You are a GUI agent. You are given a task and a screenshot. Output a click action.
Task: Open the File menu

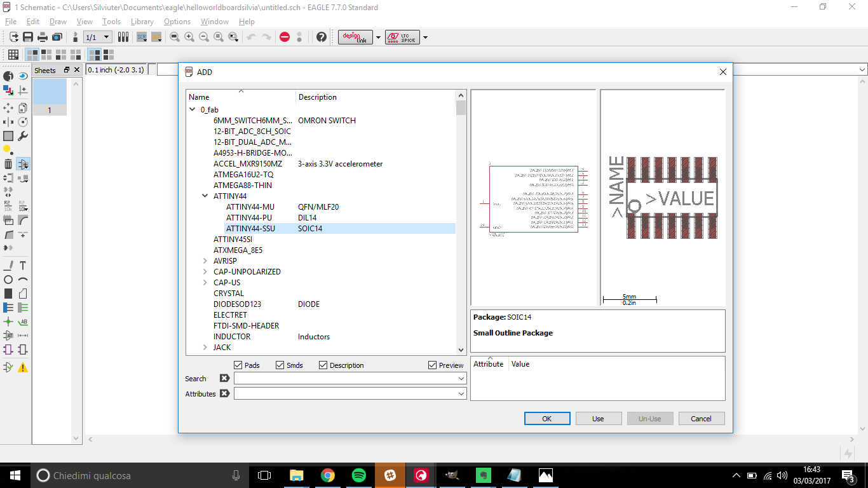click(11, 22)
